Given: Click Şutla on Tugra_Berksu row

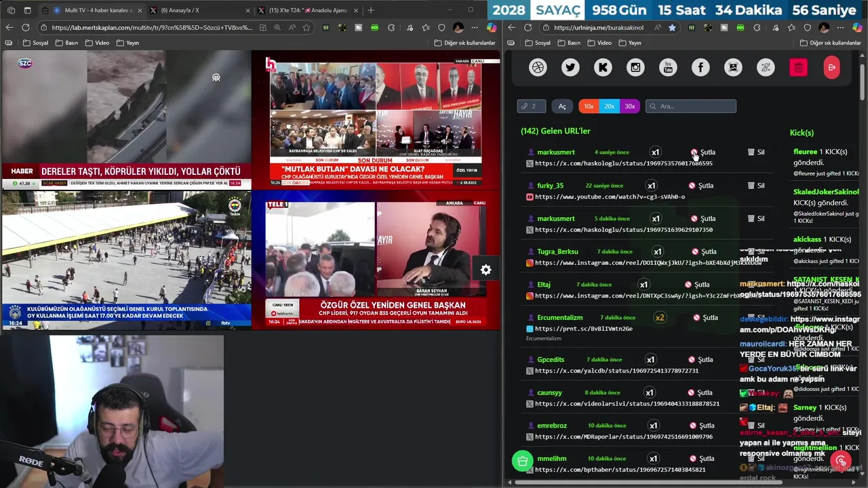Looking at the screenshot, I should (x=703, y=251).
